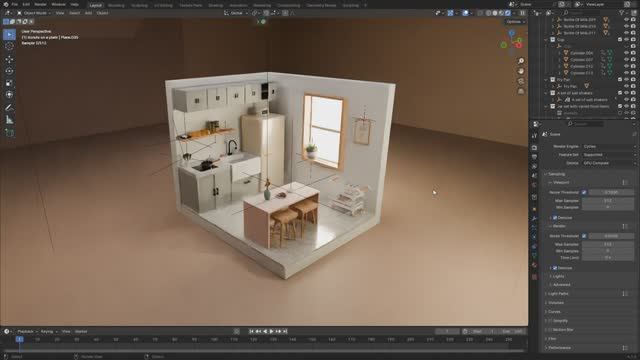Open the timeline Keying menu
Screen dimensions: 640x360
(x=49, y=331)
